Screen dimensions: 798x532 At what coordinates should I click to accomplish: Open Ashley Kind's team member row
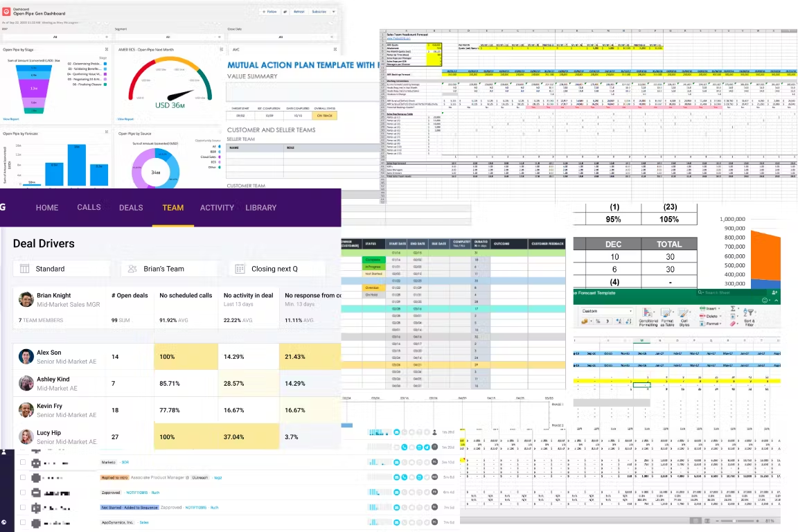point(177,383)
